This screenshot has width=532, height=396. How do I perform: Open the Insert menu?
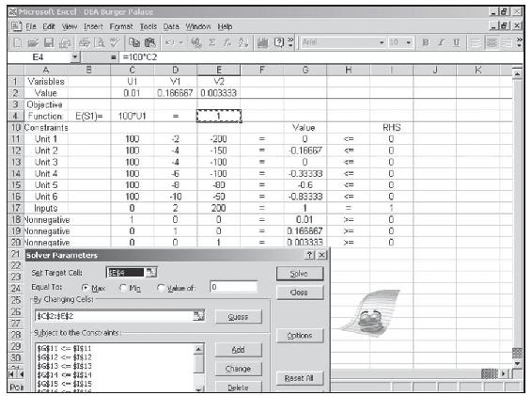93,26
